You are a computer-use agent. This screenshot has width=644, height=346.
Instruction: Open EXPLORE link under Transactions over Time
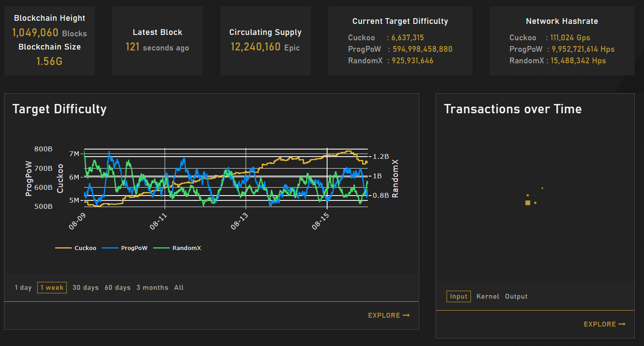[x=604, y=324]
